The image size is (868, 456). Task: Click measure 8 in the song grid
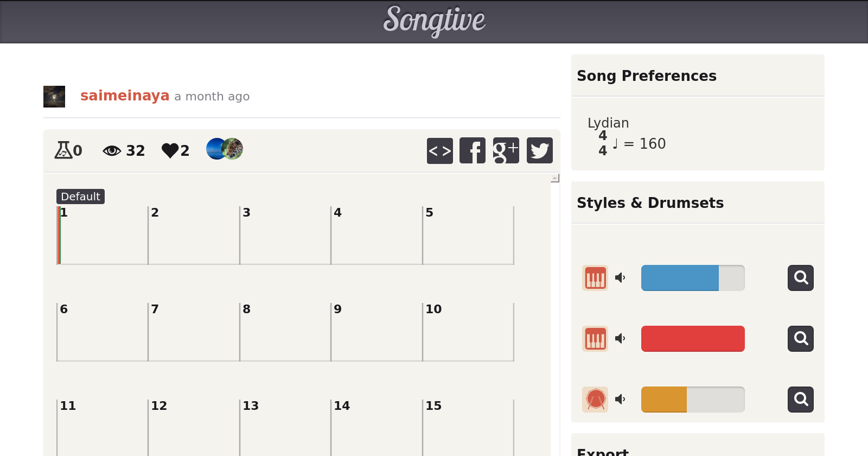pyautogui.click(x=285, y=332)
